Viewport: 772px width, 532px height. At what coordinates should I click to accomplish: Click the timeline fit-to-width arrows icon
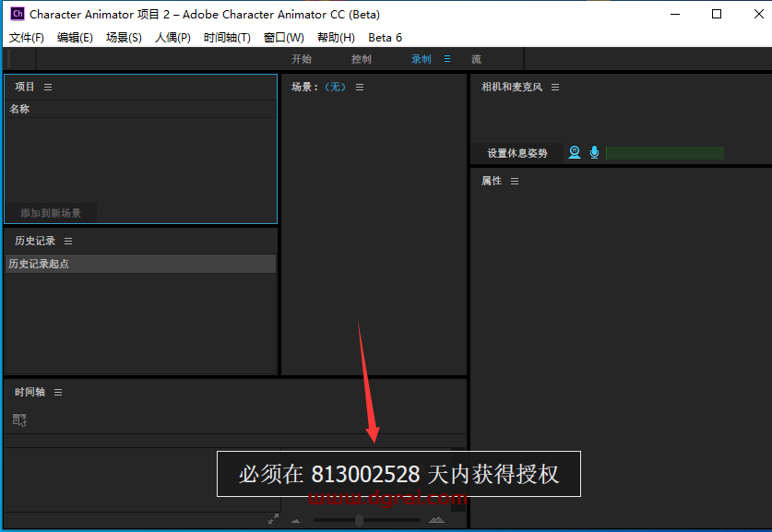point(273,519)
